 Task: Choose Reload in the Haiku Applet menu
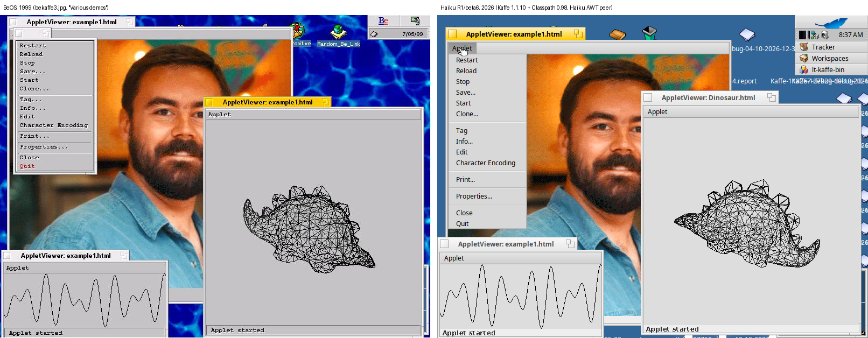coord(488,71)
